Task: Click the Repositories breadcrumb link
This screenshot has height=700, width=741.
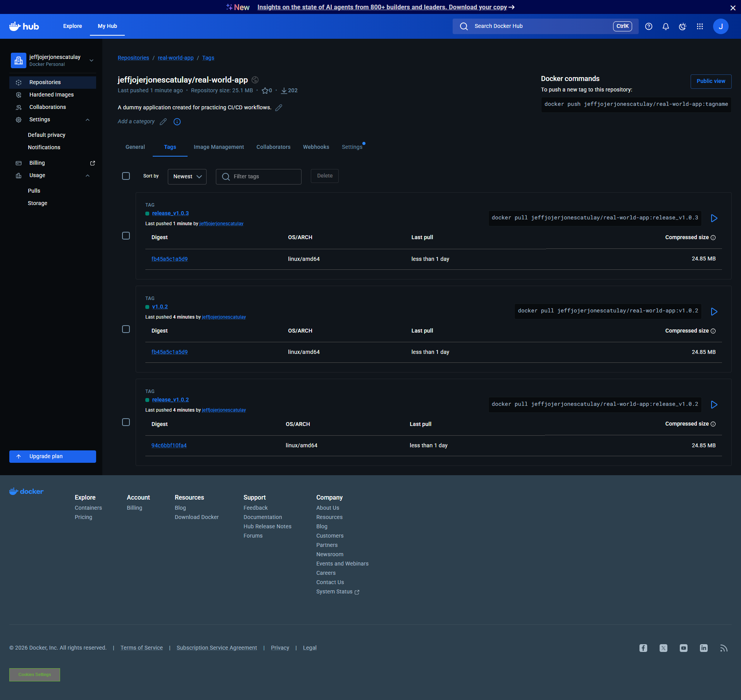Action: click(133, 58)
